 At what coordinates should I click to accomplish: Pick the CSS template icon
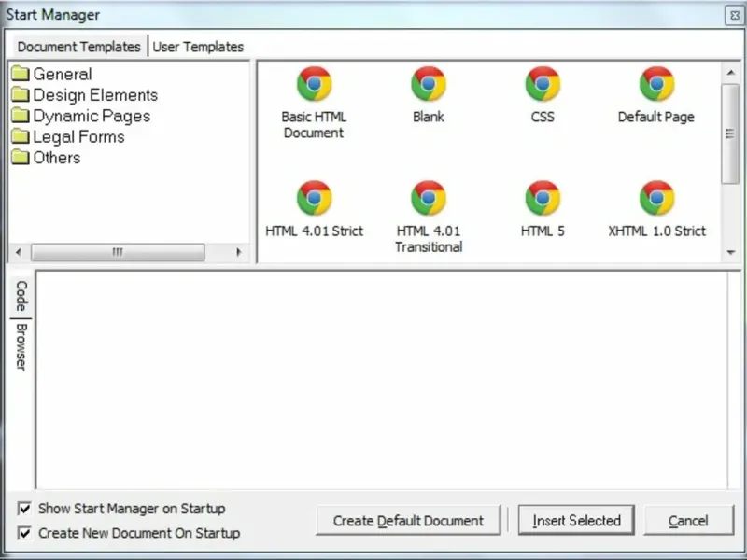(x=543, y=84)
